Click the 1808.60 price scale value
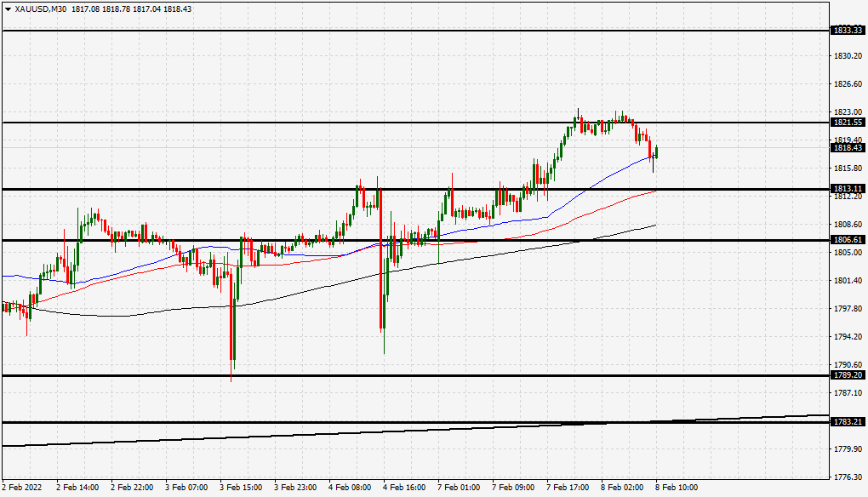The image size is (868, 497). pyautogui.click(x=848, y=225)
